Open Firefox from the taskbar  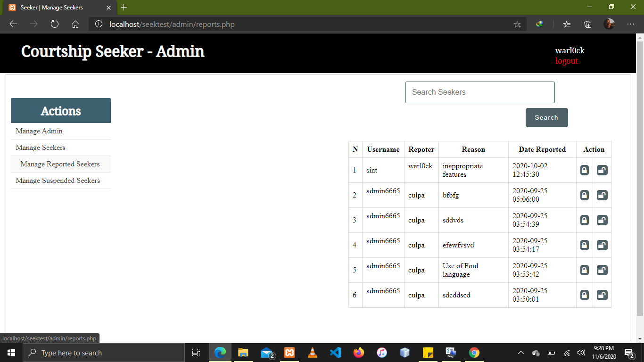pos(358,353)
